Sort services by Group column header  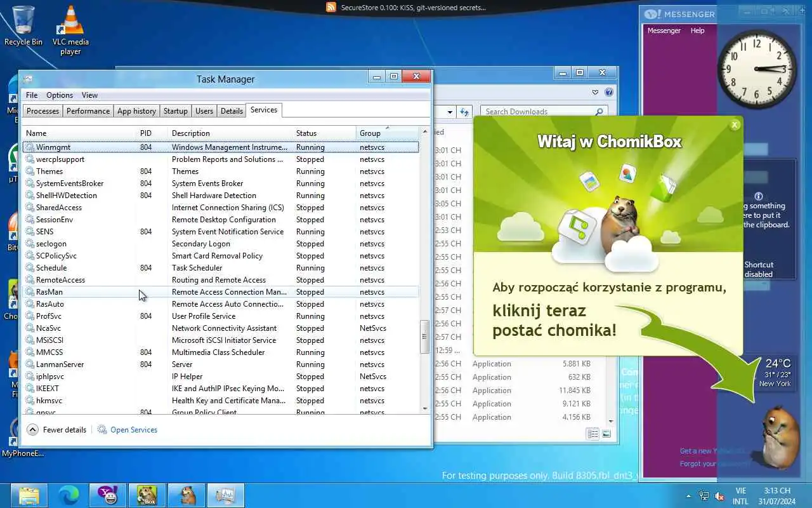pyautogui.click(x=388, y=133)
